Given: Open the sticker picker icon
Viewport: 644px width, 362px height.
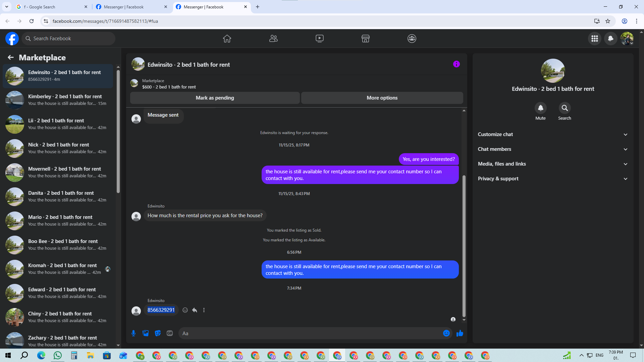Looking at the screenshot, I should click(158, 333).
